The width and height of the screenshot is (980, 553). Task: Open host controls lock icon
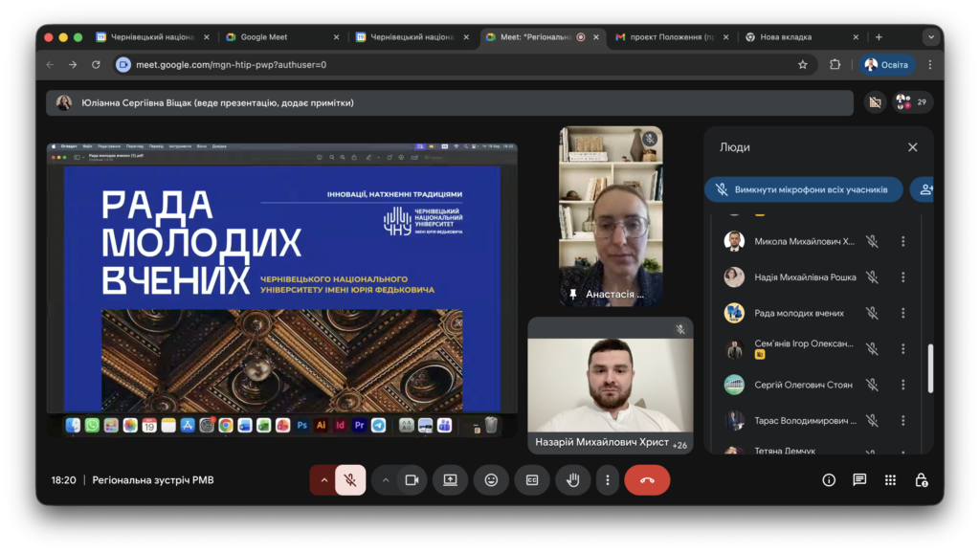[921, 480]
